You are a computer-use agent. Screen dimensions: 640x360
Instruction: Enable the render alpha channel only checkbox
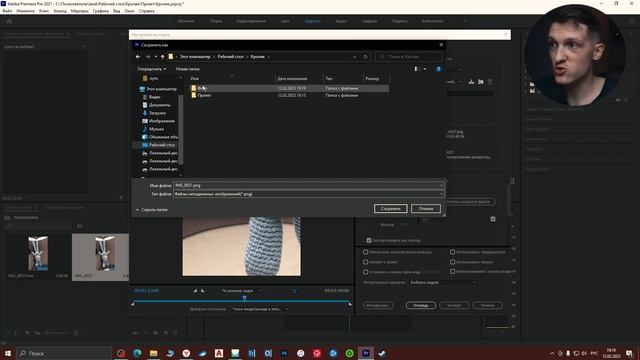[x=453, y=271]
